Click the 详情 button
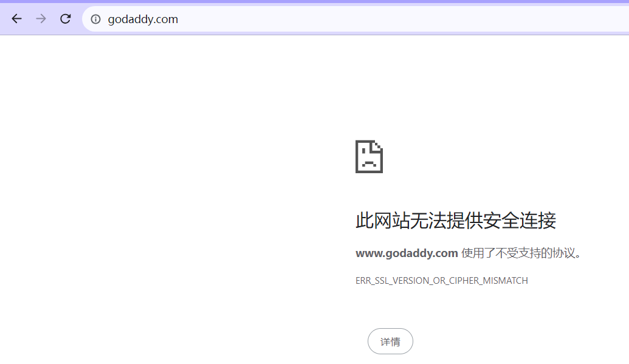Screen dimensions: 629x364 390,342
